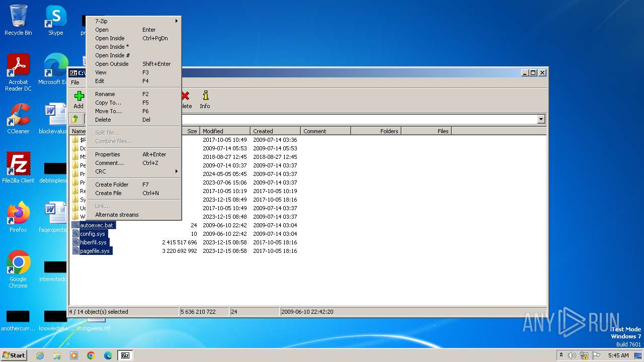This screenshot has height=362, width=644.
Task: Click the Info toolbar icon
Action: (205, 99)
